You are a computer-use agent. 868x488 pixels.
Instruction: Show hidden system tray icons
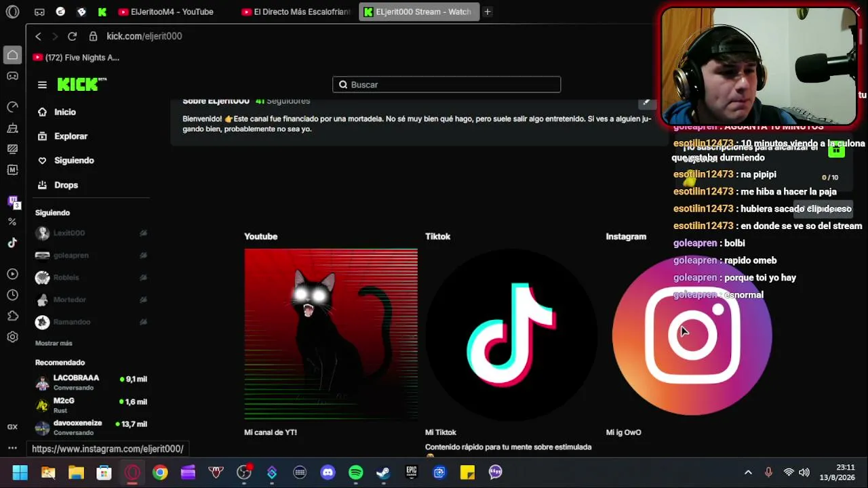(748, 472)
